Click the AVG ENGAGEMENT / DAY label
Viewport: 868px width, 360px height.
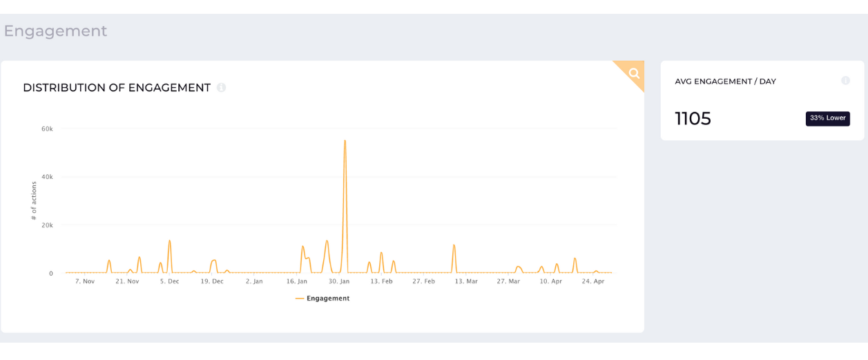pyautogui.click(x=725, y=82)
